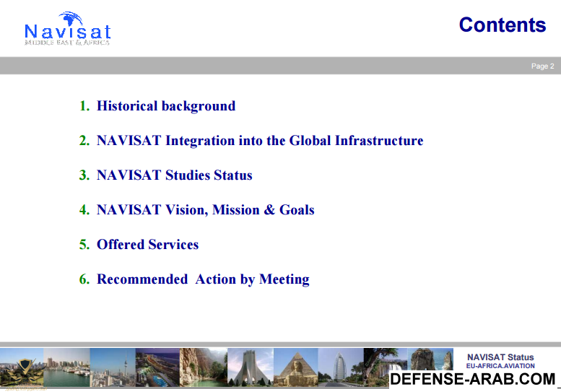Click the Navisat Middle East & Africa text
This screenshot has width=561, height=392.
click(x=67, y=43)
